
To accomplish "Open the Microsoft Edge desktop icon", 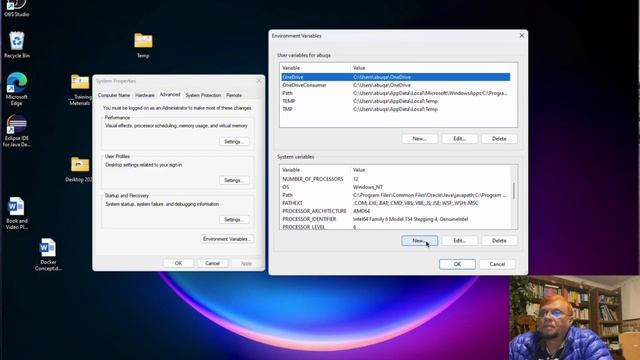I will point(16,89).
